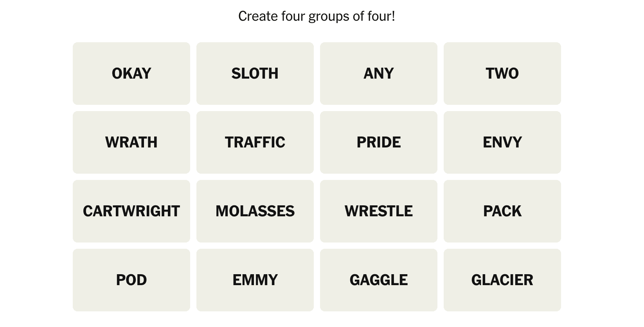Select the PACK word tile
The height and width of the screenshot is (327, 644).
pos(502,211)
